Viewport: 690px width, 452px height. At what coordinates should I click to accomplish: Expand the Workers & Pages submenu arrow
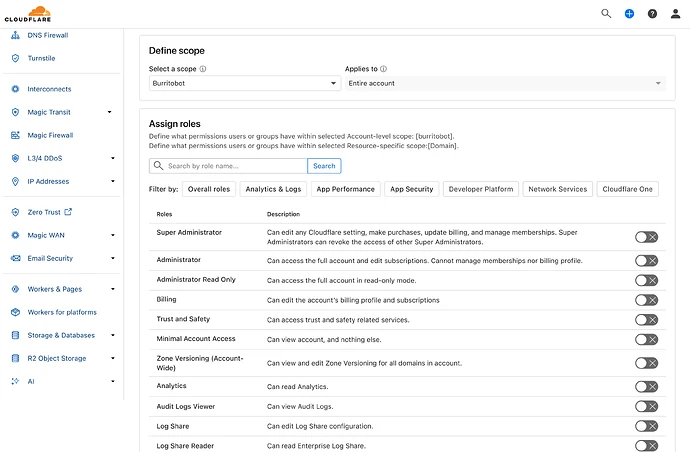point(113,289)
